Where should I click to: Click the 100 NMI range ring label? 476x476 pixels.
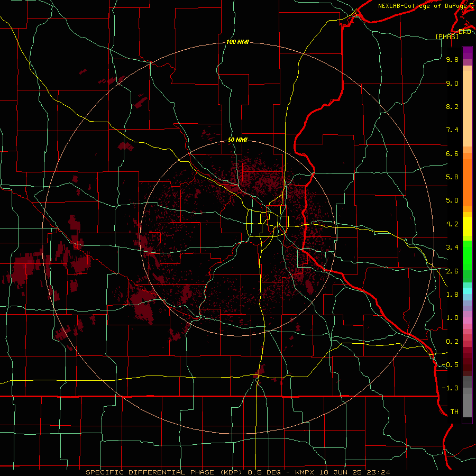point(237,42)
